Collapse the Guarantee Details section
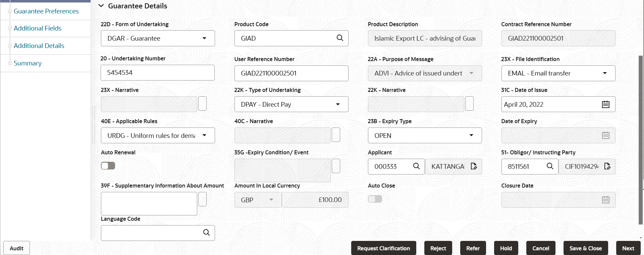The width and height of the screenshot is (644, 255). [x=101, y=6]
